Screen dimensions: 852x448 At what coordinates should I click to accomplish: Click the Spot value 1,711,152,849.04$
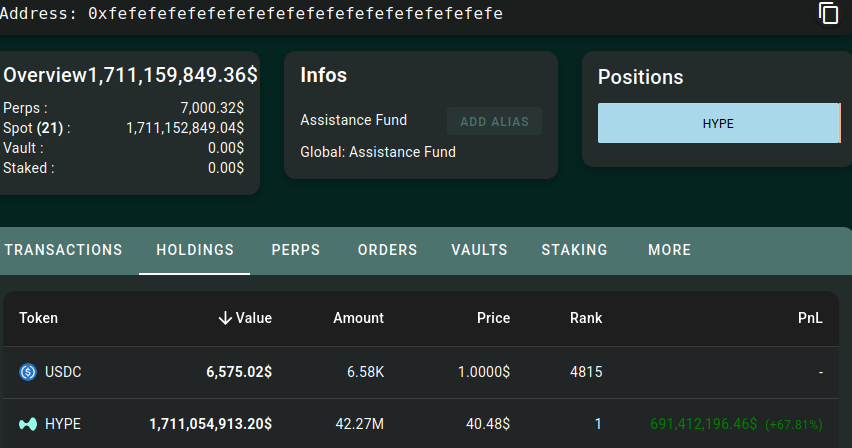coord(185,128)
